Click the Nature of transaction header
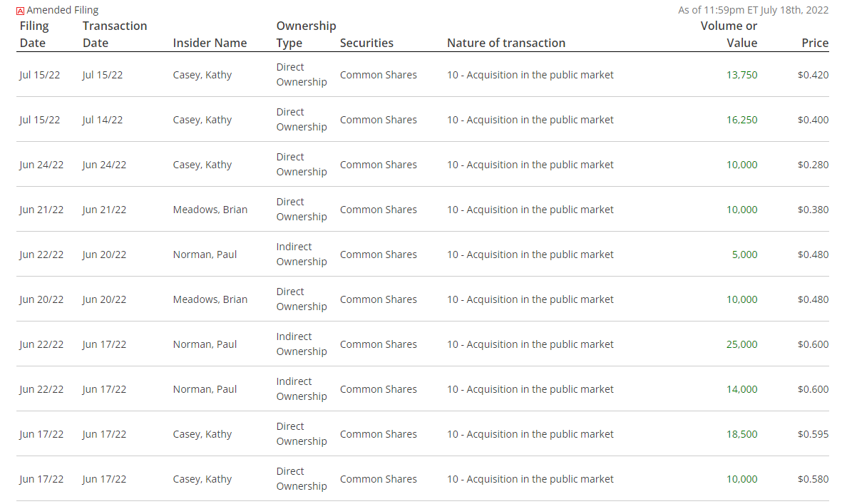The height and width of the screenshot is (504, 842). [x=506, y=43]
